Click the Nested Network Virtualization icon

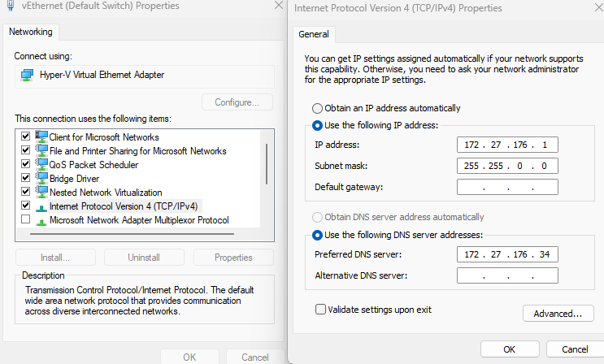pyautogui.click(x=41, y=192)
